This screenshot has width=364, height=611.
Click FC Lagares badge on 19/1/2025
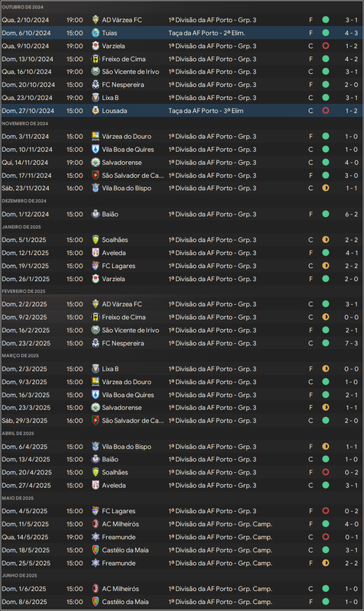[95, 266]
